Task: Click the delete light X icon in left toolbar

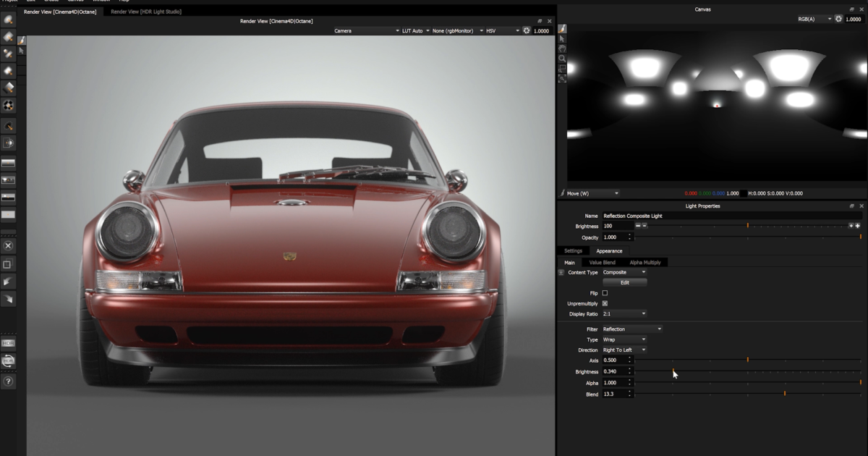Action: (x=7, y=246)
